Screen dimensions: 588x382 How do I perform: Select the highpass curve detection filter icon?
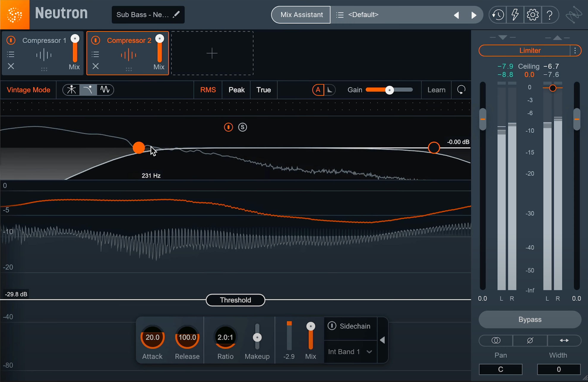click(88, 90)
